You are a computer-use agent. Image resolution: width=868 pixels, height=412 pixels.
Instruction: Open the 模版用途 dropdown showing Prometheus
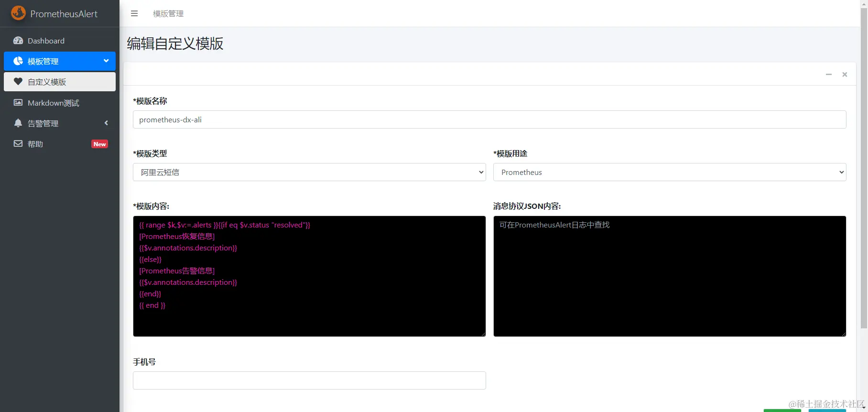click(670, 172)
